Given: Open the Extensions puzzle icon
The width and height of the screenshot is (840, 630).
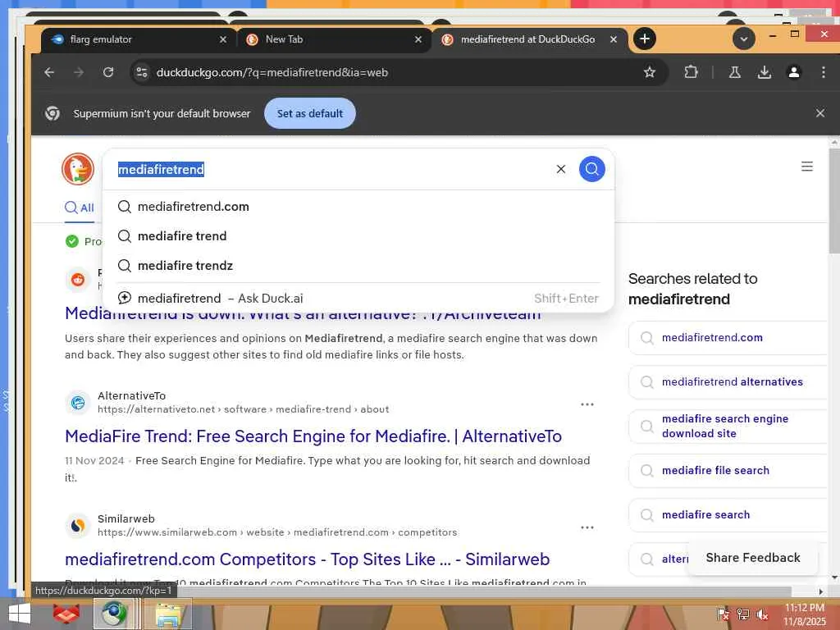Looking at the screenshot, I should pos(691,72).
